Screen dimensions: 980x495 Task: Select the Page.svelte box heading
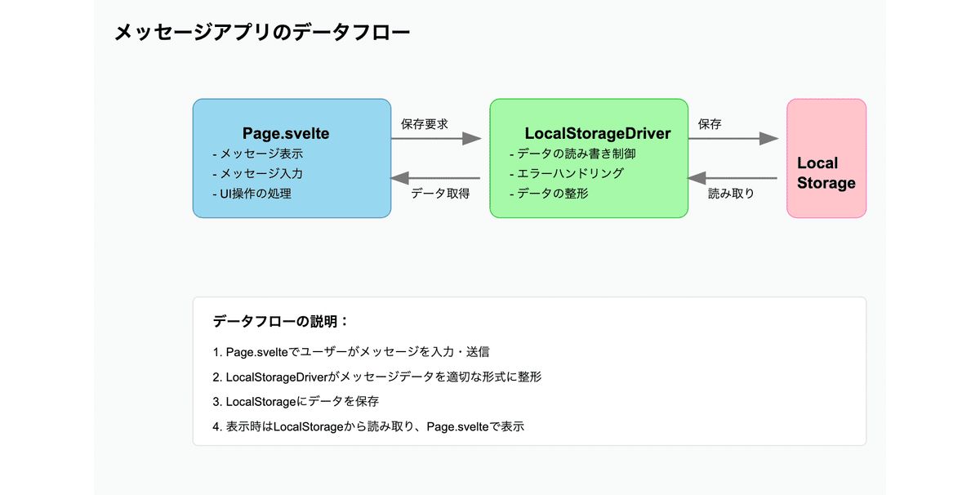pos(286,133)
